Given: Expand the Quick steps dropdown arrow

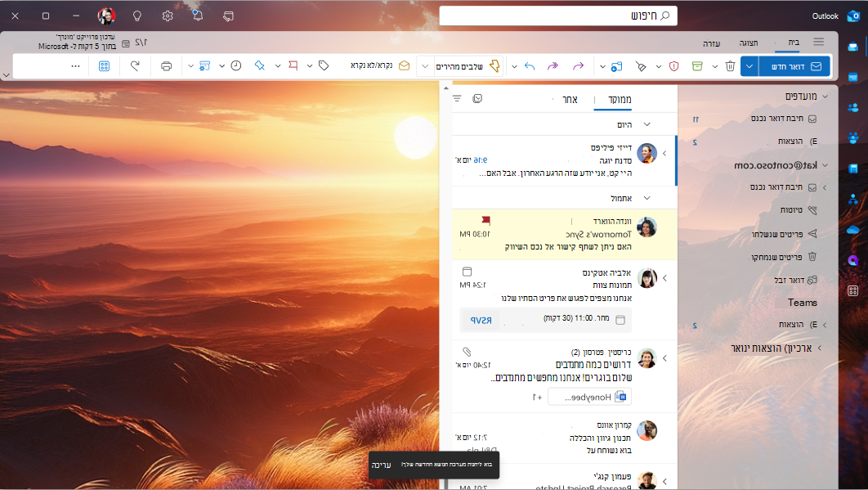Looking at the screenshot, I should 424,66.
